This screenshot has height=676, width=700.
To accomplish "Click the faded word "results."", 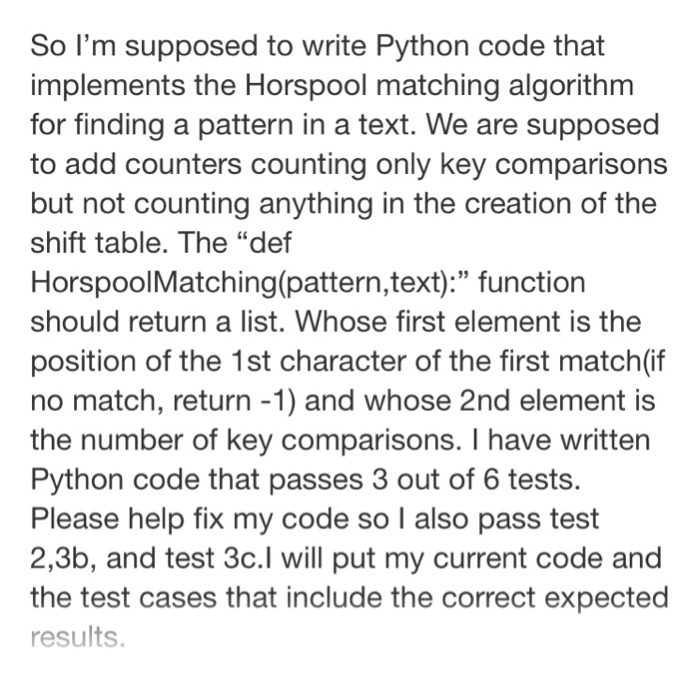I will tap(77, 637).
